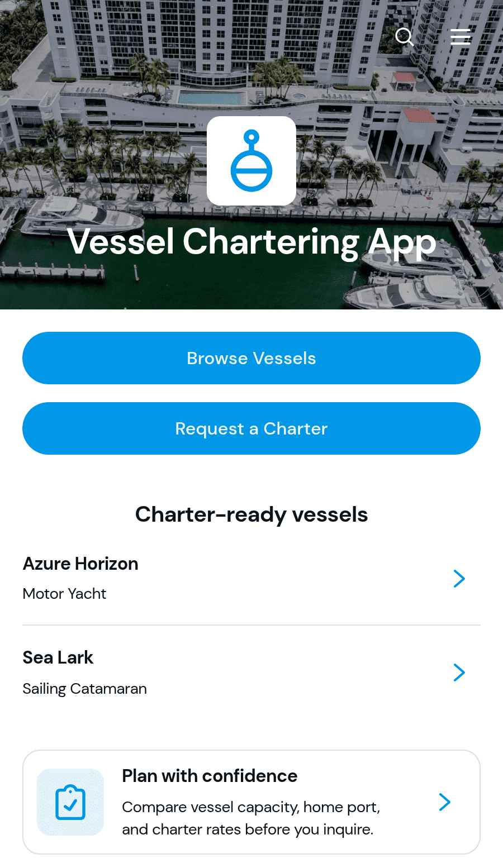Select the Azure Horizon vessel name
Screen dimensions: 503x868
point(80,564)
